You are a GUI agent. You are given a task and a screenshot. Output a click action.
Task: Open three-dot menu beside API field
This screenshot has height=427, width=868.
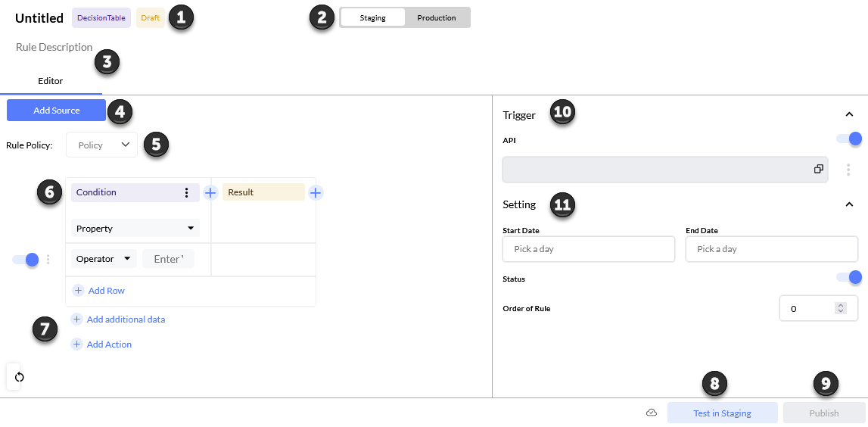coord(848,170)
